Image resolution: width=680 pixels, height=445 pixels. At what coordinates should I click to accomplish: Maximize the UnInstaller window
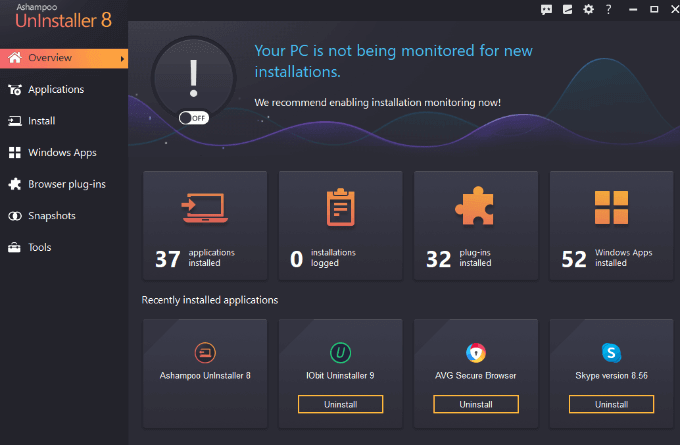[654, 10]
